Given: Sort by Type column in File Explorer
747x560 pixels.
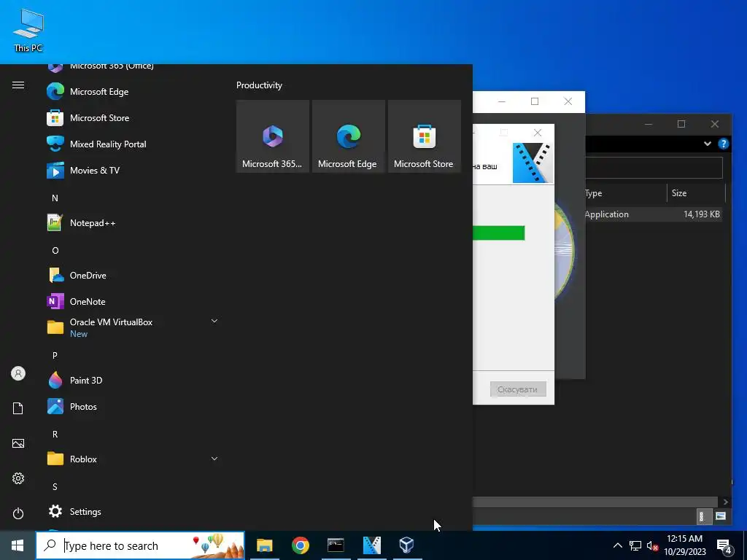Looking at the screenshot, I should tap(624, 192).
